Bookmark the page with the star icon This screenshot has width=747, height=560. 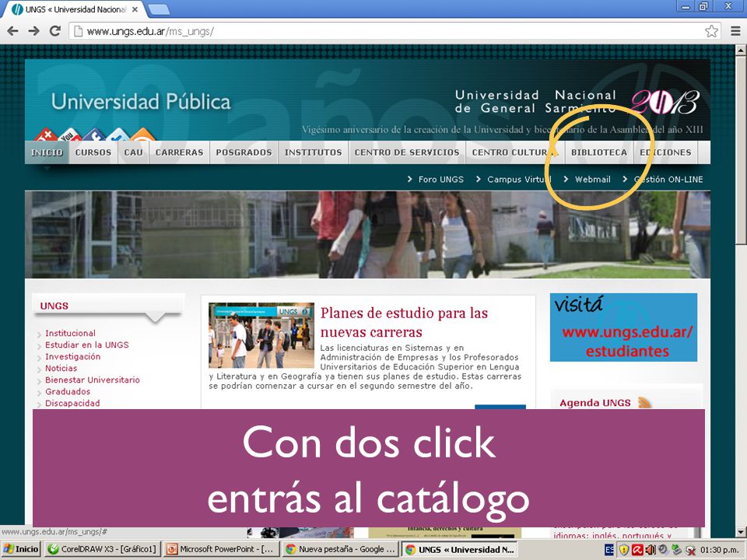point(711,31)
